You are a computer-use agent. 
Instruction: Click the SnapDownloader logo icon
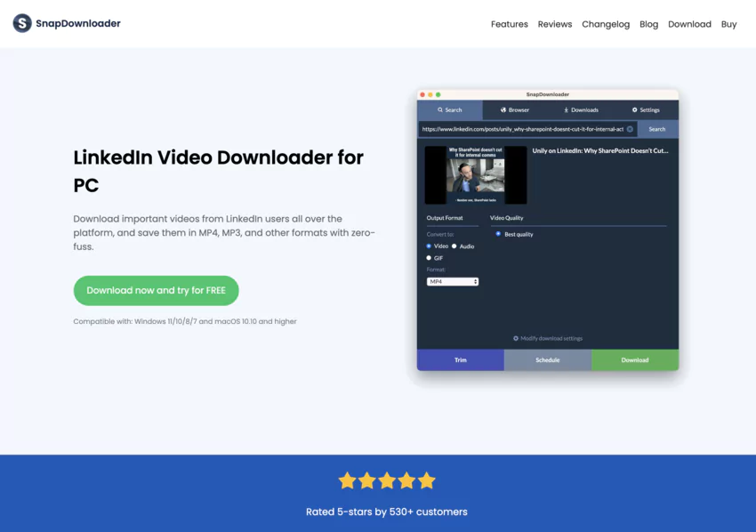tap(21, 23)
